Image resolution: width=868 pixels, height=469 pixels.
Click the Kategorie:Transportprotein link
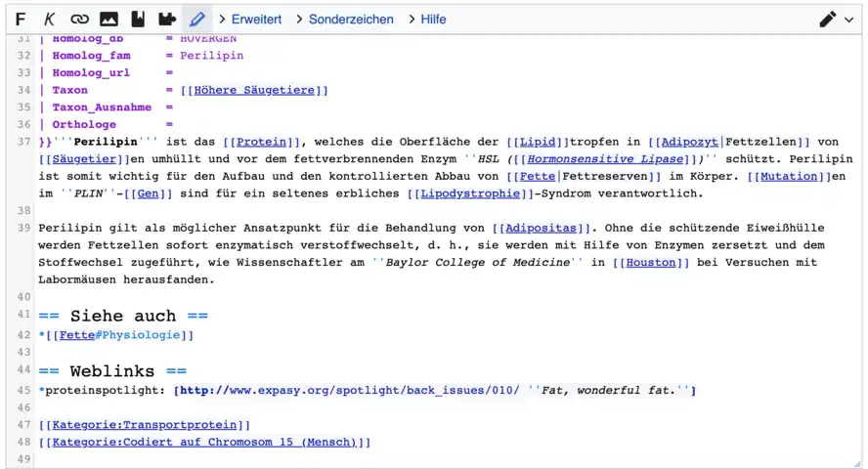point(145,425)
